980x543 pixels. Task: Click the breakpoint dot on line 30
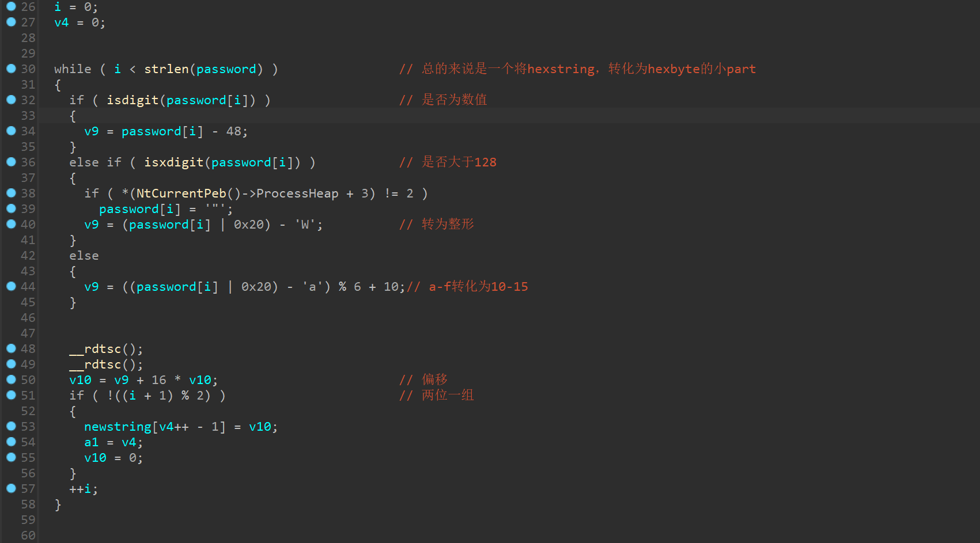coord(11,69)
